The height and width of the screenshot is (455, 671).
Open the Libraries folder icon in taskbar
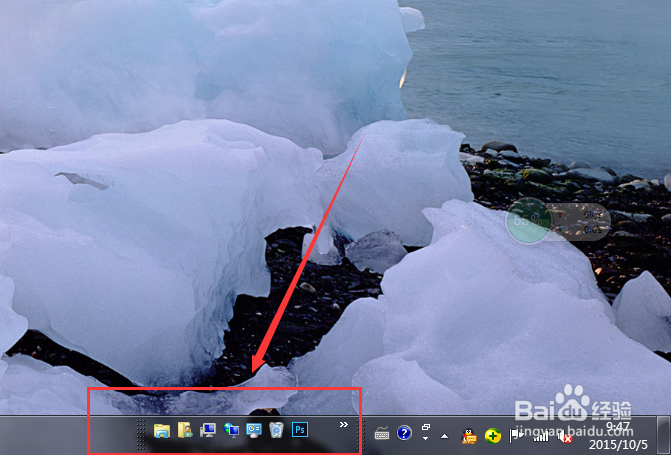tap(162, 430)
